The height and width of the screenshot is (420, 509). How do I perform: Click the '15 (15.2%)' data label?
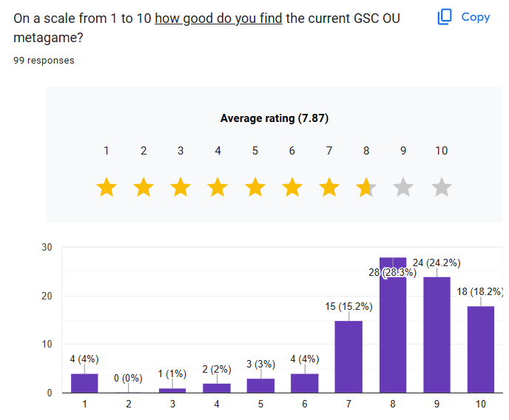tap(349, 306)
